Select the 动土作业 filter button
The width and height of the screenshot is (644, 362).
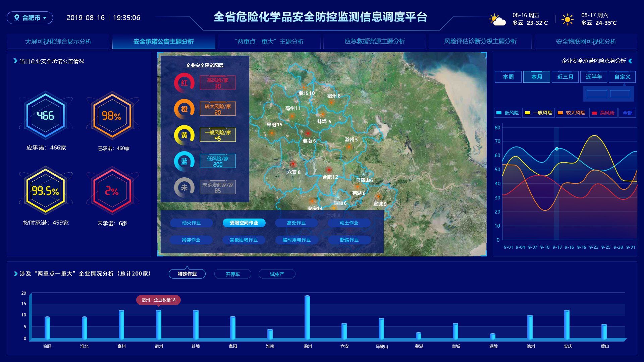point(349,223)
